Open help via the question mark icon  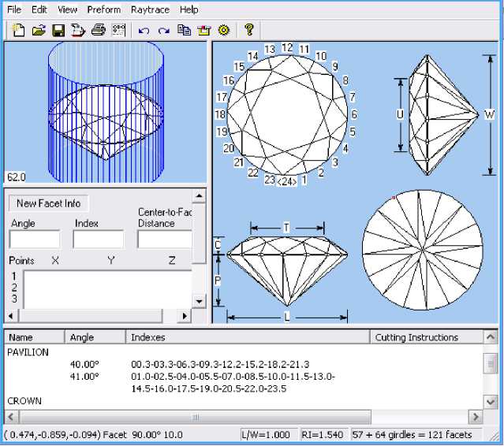pos(248,30)
